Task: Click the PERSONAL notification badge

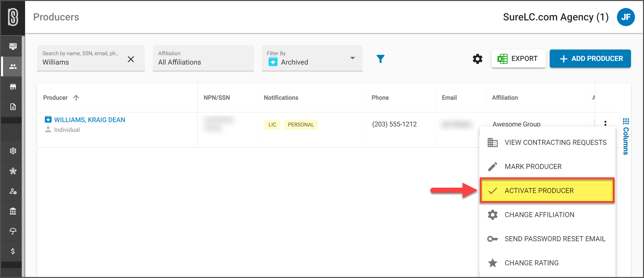Action: [301, 125]
